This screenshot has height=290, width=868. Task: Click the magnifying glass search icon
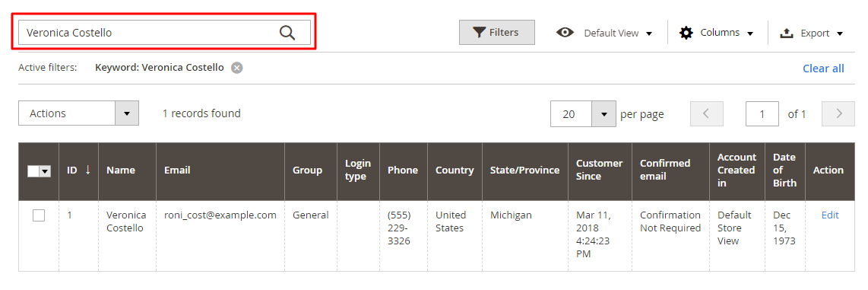point(287,33)
